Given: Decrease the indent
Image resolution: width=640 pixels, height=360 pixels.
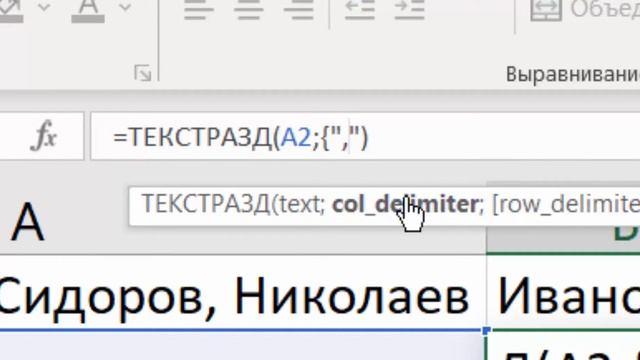Looking at the screenshot, I should click(x=360, y=10).
